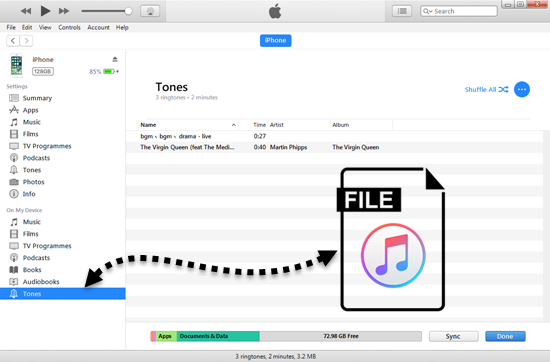Open the blue more options button
Image resolution: width=550 pixels, height=362 pixels.
(x=522, y=89)
